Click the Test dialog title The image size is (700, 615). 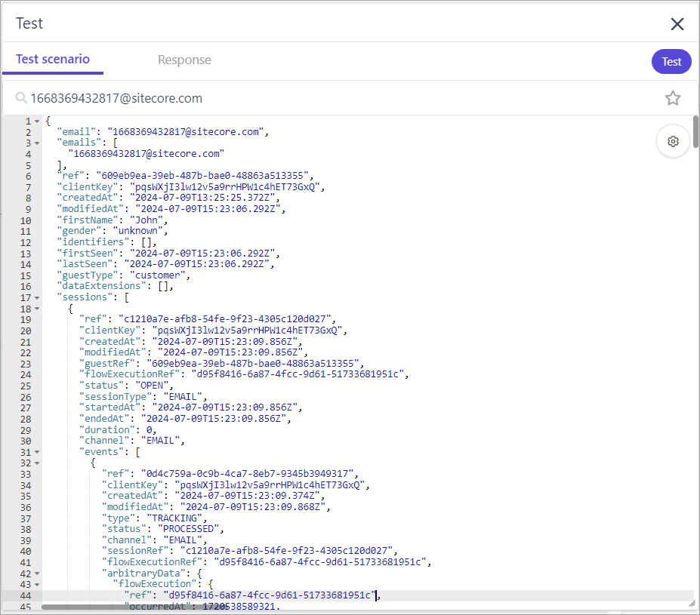[29, 23]
